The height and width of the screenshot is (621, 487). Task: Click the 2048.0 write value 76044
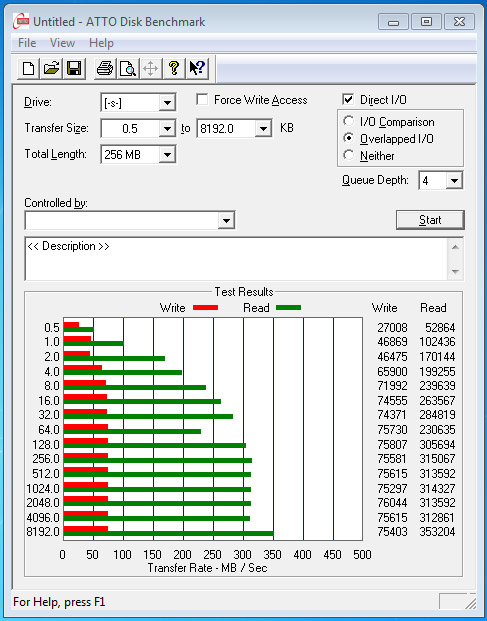[392, 503]
